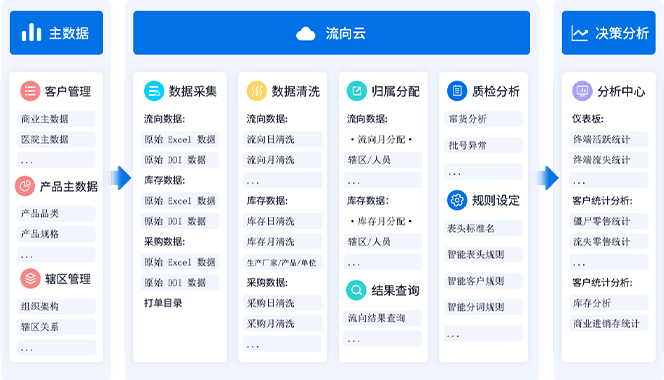
Task: Click the 生产厂家/产品/单位 entry
Action: [282, 262]
